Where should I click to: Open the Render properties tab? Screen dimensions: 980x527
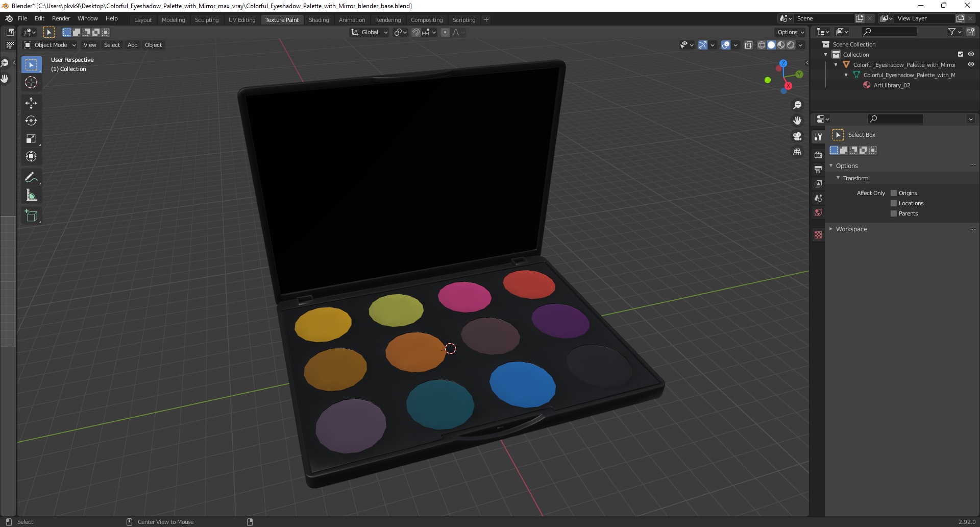(x=818, y=155)
